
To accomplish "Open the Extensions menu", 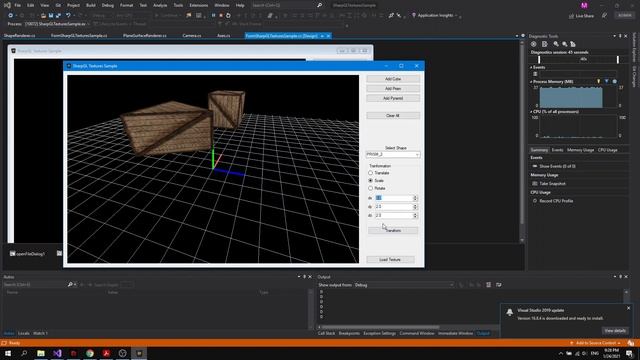I will point(199,5).
